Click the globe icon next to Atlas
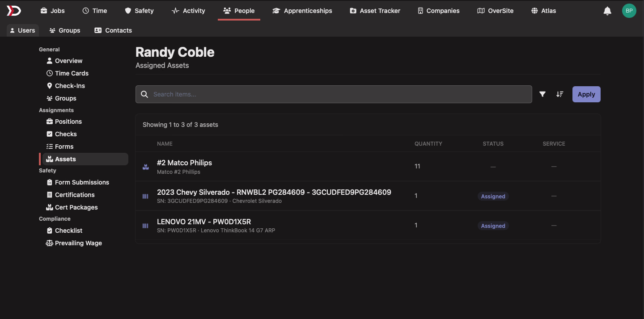 point(534,11)
